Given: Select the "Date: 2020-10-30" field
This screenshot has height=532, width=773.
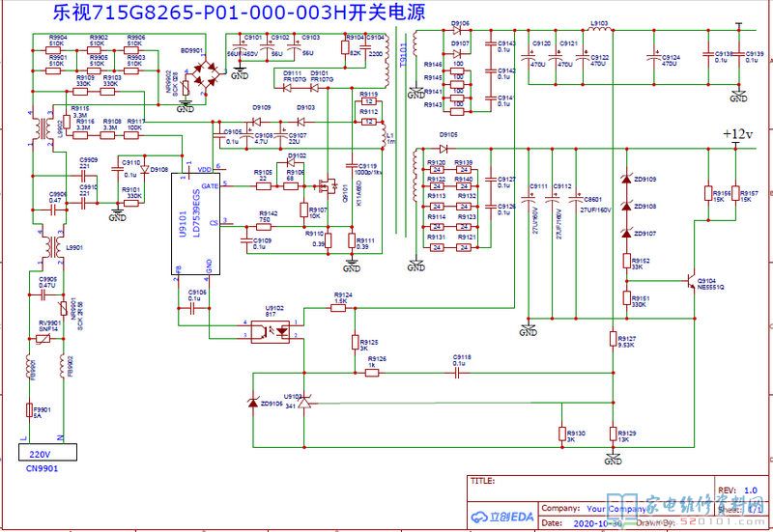Looking at the screenshot, I should pyautogui.click(x=583, y=522).
